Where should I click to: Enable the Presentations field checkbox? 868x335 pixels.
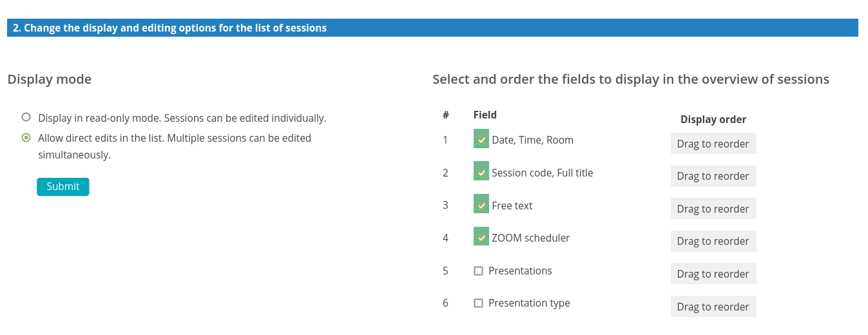click(x=478, y=271)
